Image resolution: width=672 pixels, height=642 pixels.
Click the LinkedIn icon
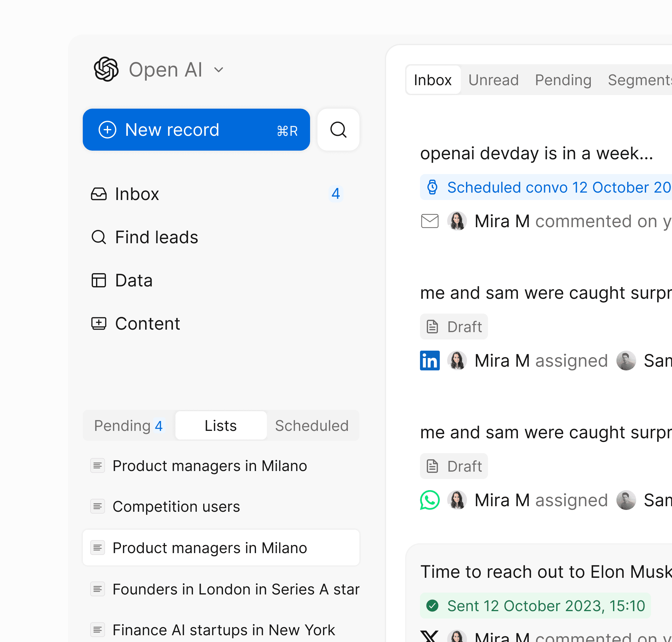click(x=430, y=361)
